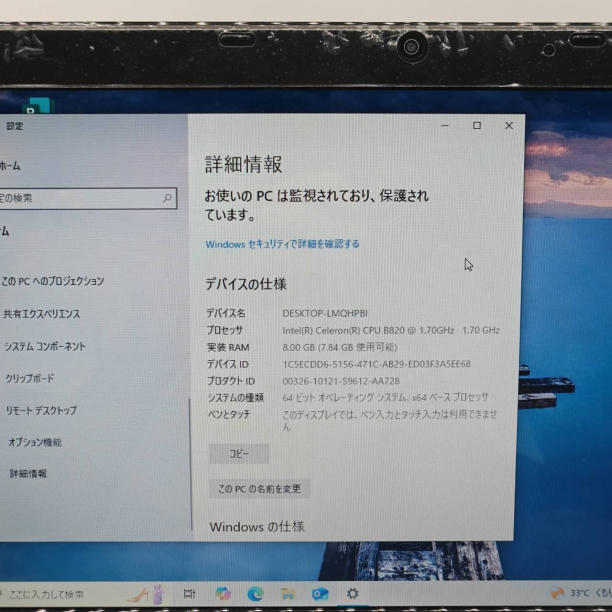The width and height of the screenshot is (612, 612).
Task: Click the settings search input field
Action: 88,198
